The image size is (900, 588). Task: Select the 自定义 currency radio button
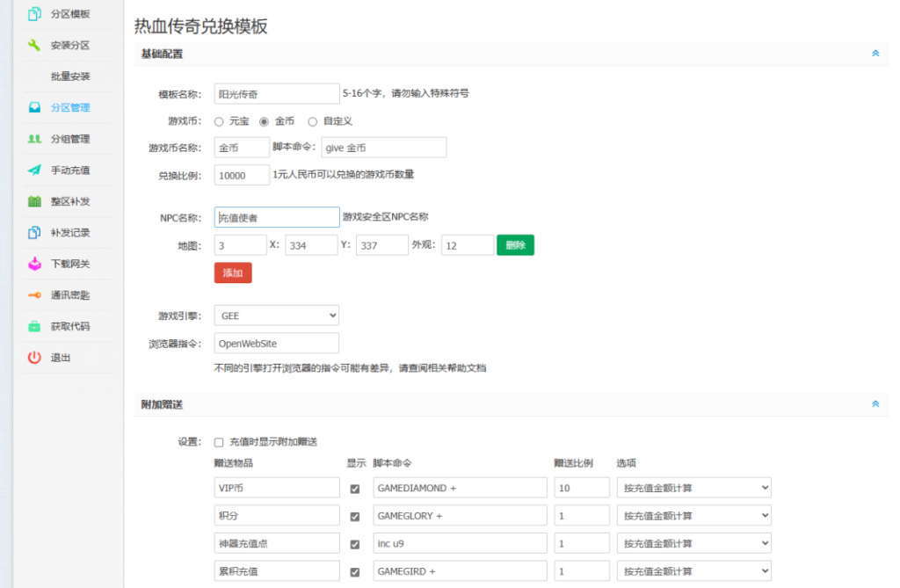coord(312,121)
